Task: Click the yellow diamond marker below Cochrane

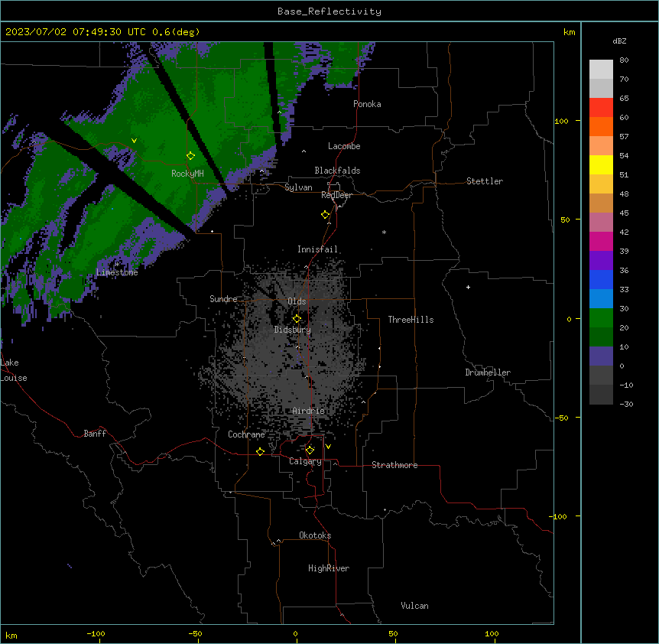Action: click(x=260, y=452)
